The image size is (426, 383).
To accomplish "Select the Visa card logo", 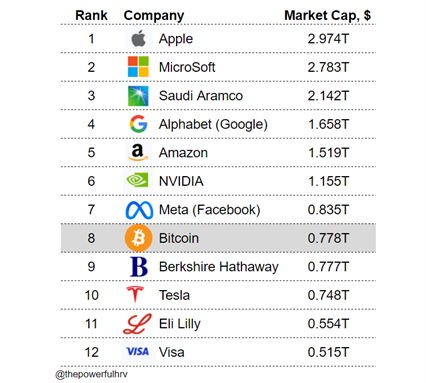I will tap(138, 352).
